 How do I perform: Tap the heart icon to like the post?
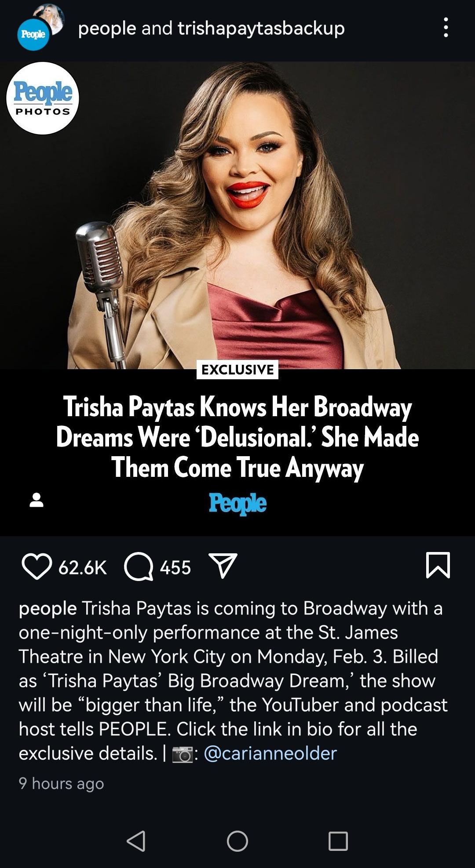point(37,567)
